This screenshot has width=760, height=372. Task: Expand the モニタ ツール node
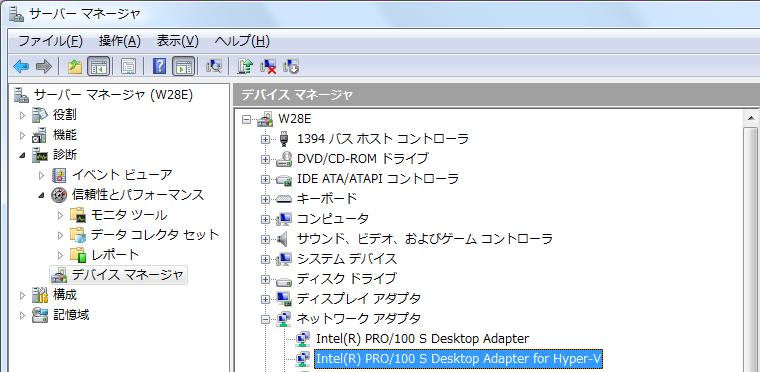pyautogui.click(x=60, y=215)
